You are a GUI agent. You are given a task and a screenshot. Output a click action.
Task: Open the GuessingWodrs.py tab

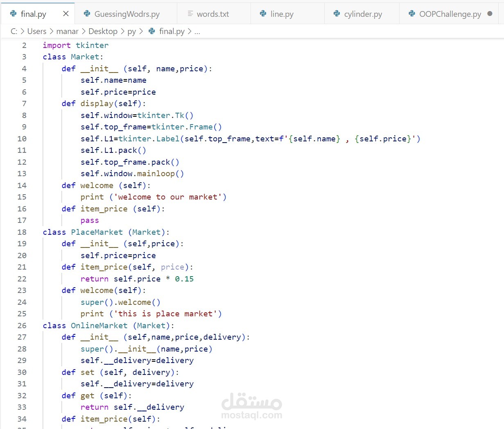point(127,14)
